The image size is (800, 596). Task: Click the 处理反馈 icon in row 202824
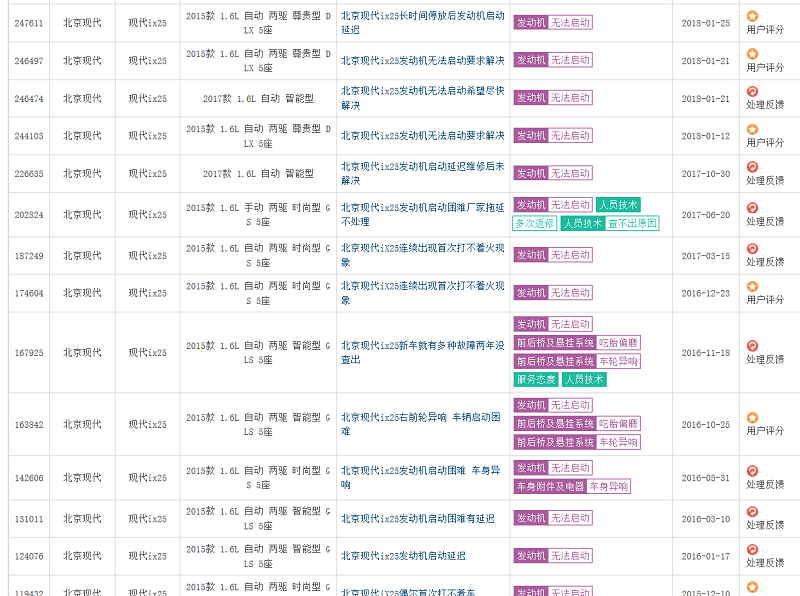coord(752,208)
